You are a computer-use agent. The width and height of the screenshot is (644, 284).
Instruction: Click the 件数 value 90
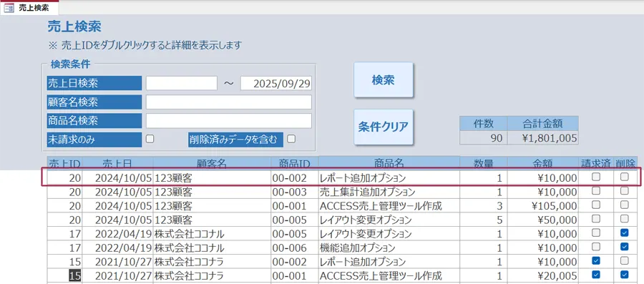click(484, 138)
